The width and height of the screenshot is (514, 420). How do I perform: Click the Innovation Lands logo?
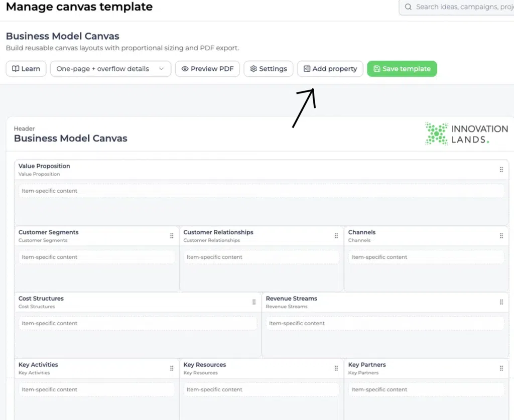click(466, 133)
